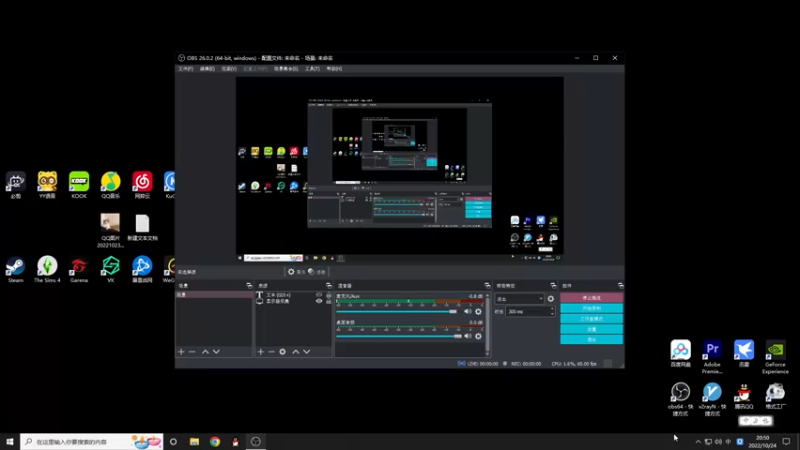Remove selected source with minus icon
Image resolution: width=800 pixels, height=450 pixels.
pos(271,352)
